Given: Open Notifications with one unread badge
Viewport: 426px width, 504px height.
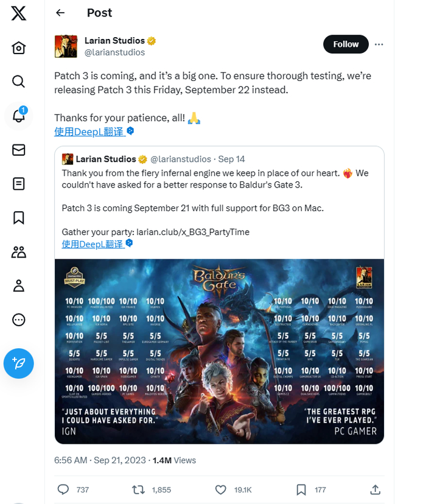Looking at the screenshot, I should pos(19,116).
